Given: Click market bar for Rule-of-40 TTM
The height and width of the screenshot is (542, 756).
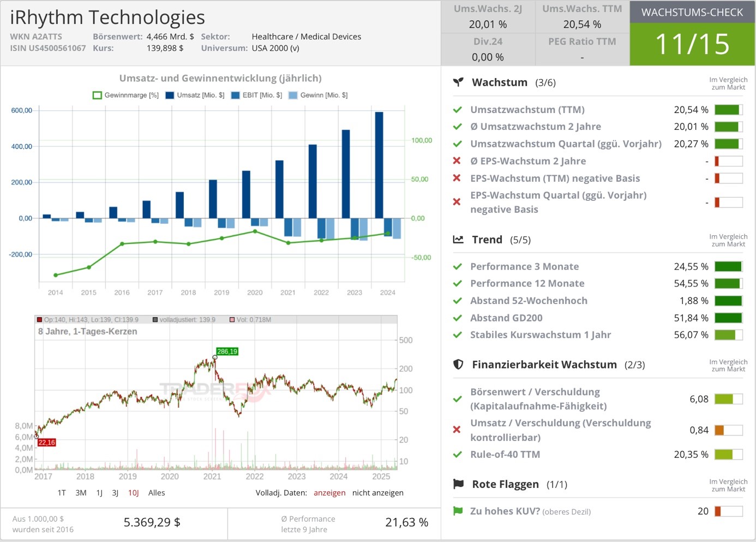Looking at the screenshot, I should coord(729,455).
